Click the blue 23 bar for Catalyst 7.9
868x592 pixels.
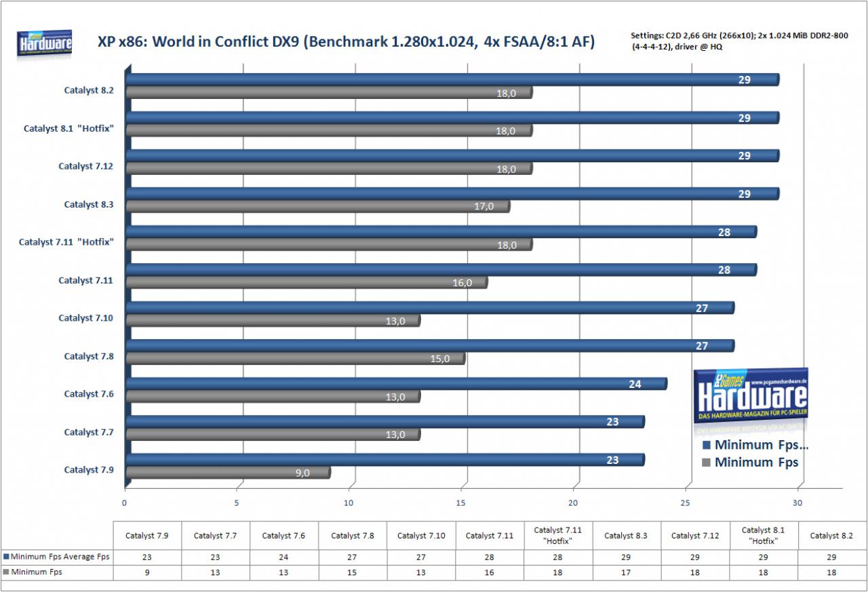(x=384, y=460)
